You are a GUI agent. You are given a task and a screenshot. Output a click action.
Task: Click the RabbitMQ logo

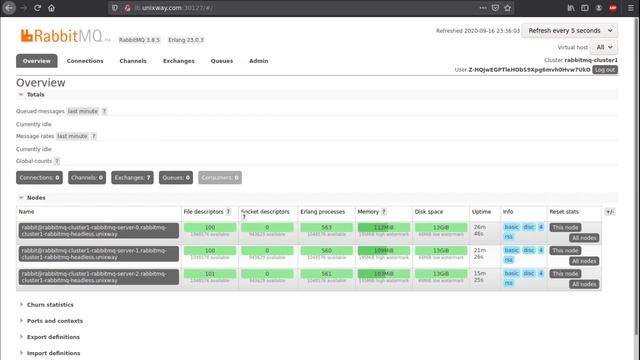click(61, 36)
